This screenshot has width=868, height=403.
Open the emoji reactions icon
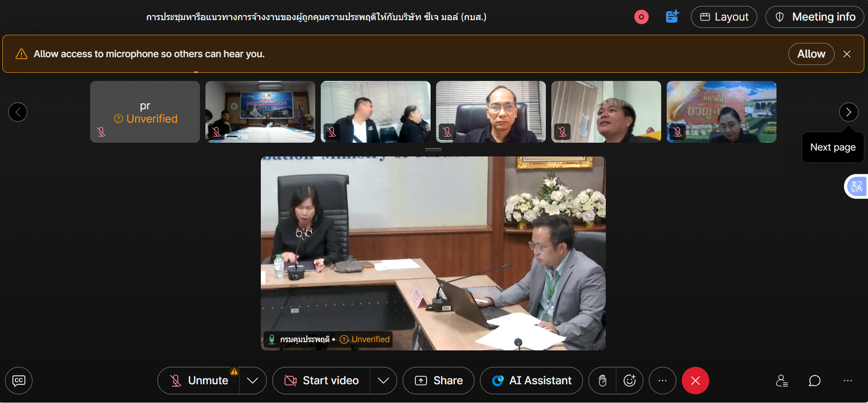point(630,381)
